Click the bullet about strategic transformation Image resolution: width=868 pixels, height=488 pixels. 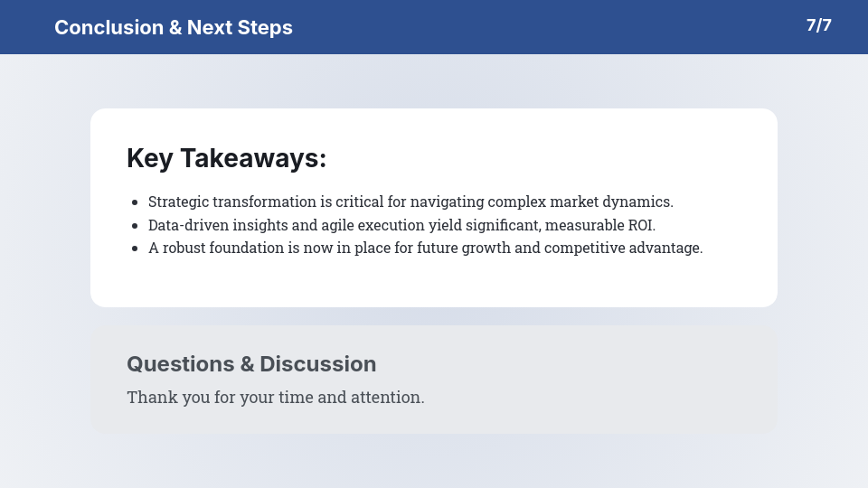(x=410, y=202)
